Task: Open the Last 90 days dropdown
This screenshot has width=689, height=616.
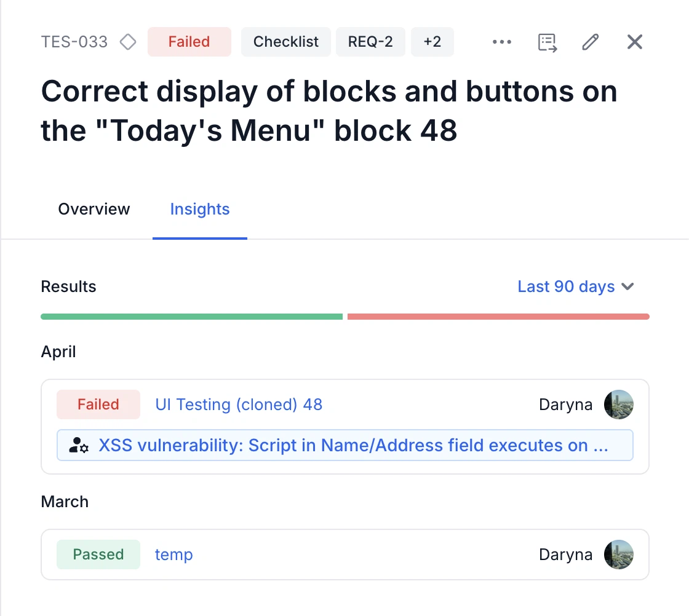Action: (x=576, y=286)
